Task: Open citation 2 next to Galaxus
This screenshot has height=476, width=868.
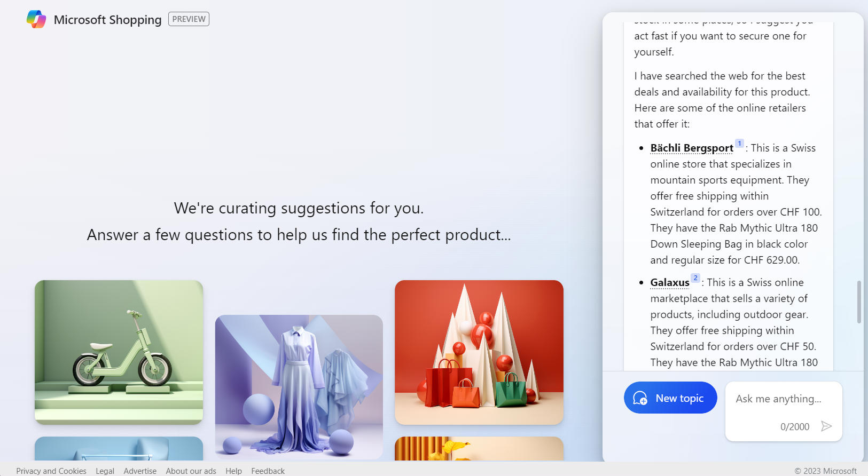Action: (x=695, y=278)
